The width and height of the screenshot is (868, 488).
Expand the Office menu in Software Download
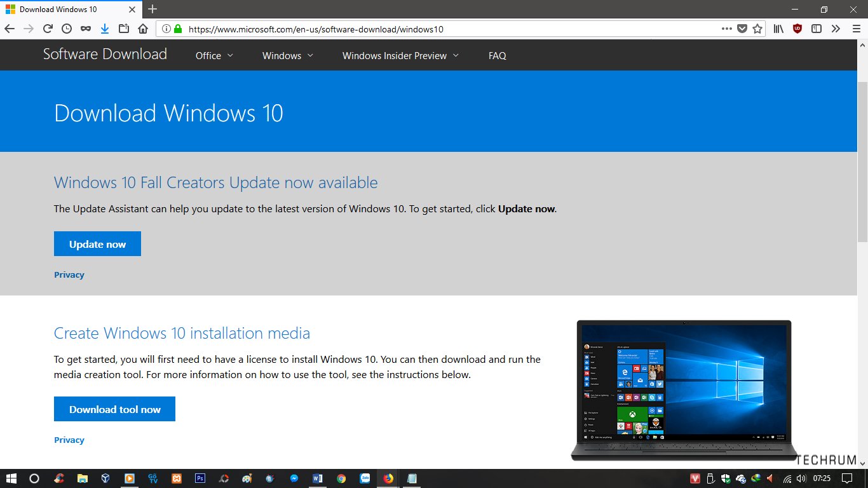point(214,56)
